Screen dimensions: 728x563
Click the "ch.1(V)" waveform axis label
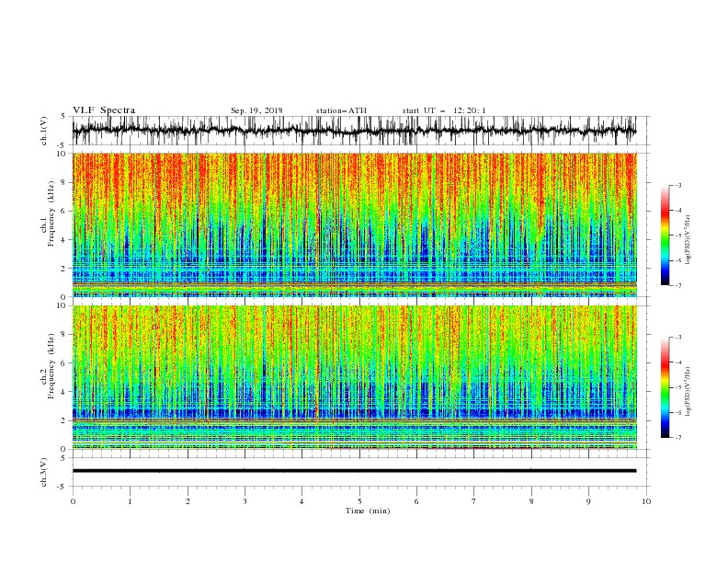coord(44,131)
